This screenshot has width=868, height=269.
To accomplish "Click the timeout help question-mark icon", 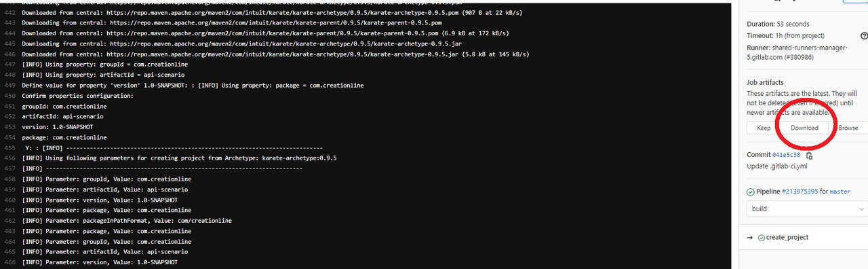I will click(x=863, y=35).
